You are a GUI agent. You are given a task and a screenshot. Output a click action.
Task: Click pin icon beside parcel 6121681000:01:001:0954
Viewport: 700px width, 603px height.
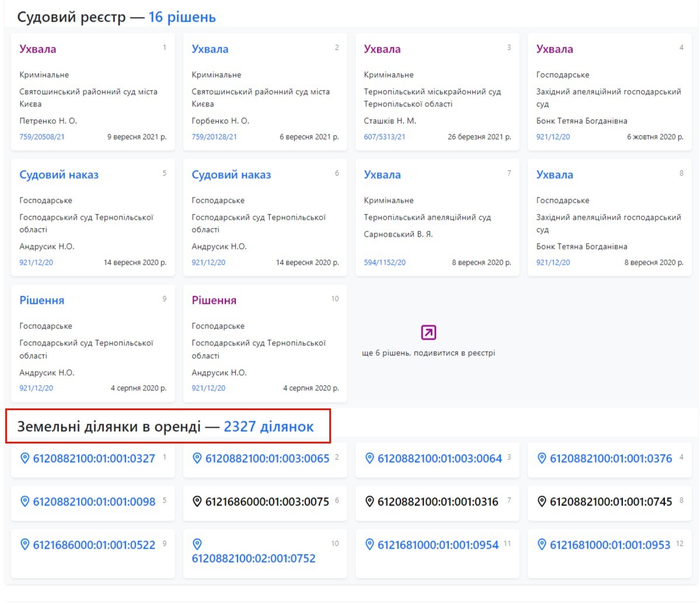(369, 545)
